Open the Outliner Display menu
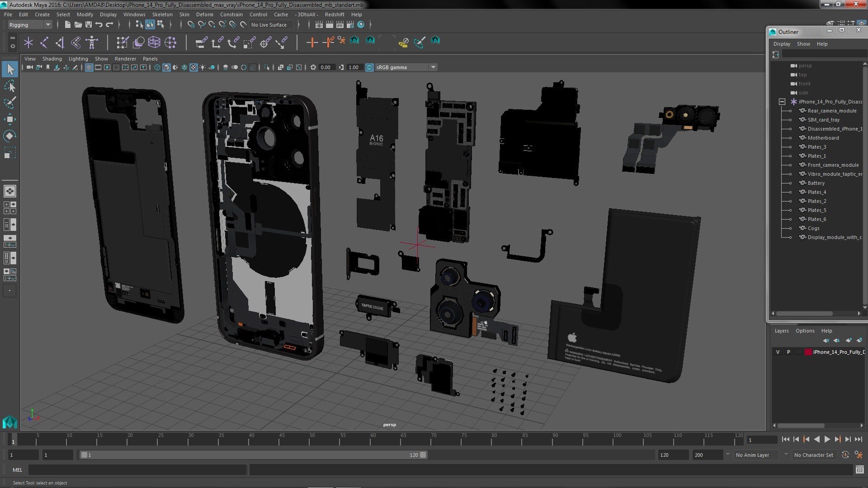868x488 pixels. (x=782, y=44)
